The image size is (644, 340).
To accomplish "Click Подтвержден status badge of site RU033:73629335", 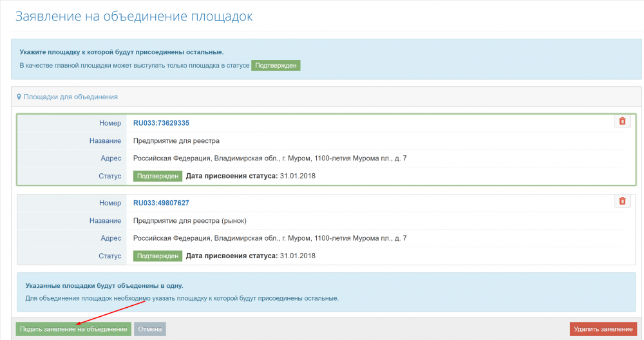I will (158, 176).
